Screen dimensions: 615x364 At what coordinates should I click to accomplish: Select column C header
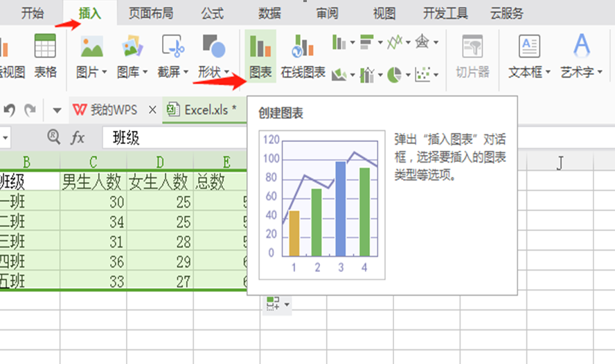tap(93, 161)
